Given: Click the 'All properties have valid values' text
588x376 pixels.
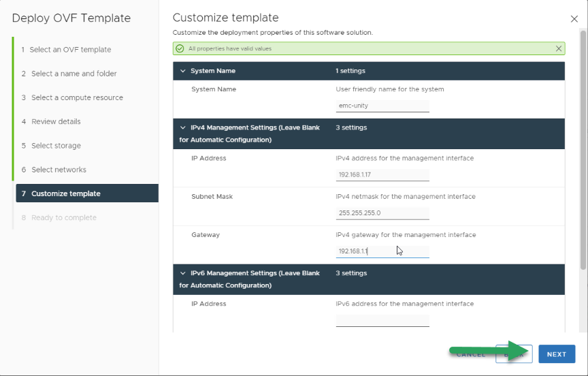Looking at the screenshot, I should 230,48.
